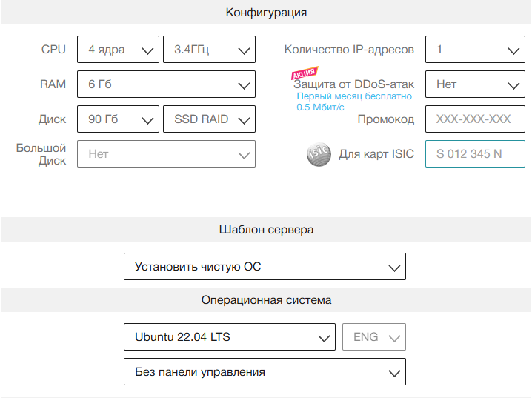Expand the RAM dropdown showing 6 Гб
Viewport: 532px width, 398px height.
pos(166,84)
